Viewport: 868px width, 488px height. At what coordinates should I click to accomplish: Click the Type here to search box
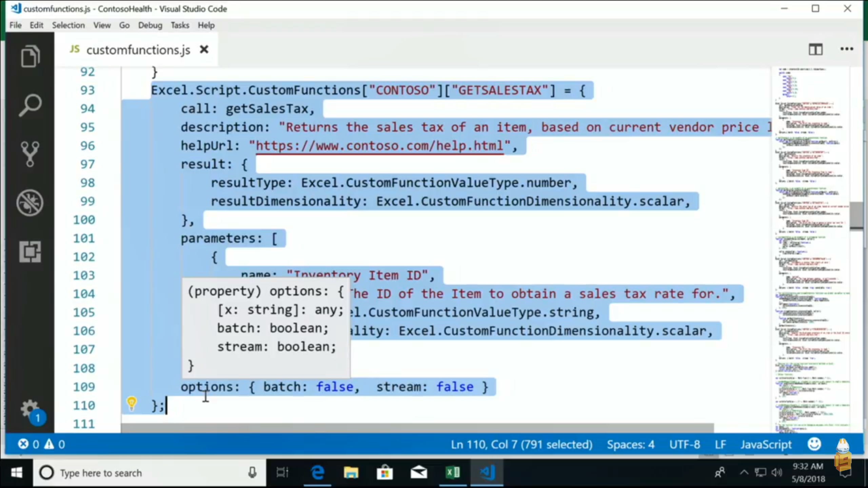tap(149, 473)
